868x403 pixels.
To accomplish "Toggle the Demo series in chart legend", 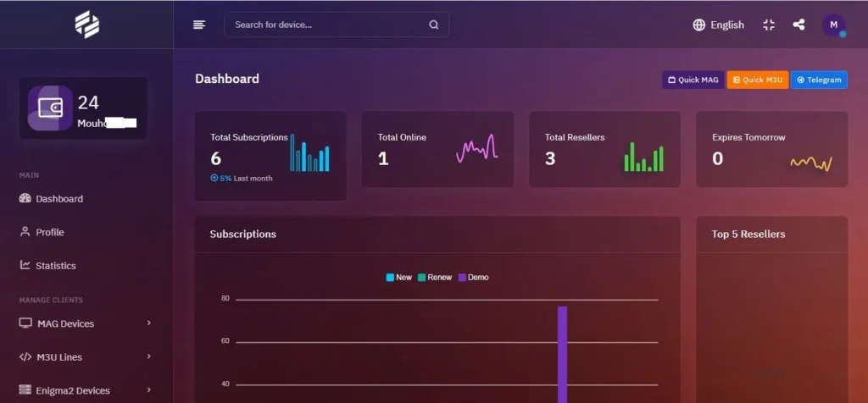I will coord(473,277).
